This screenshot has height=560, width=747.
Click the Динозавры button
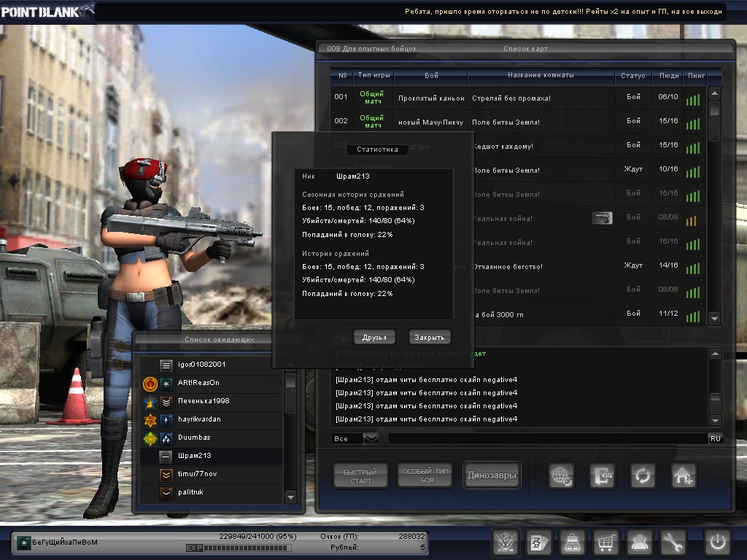click(x=492, y=475)
